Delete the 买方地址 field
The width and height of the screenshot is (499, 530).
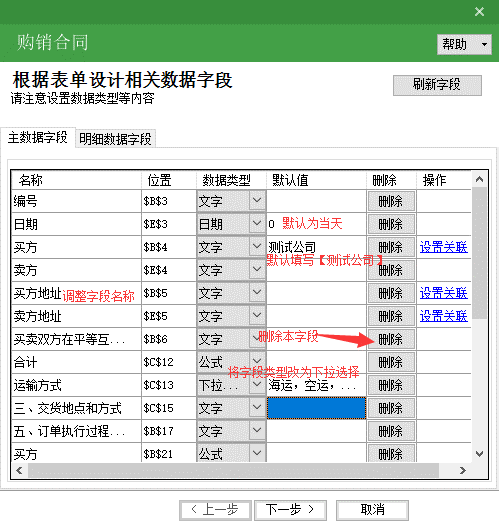(391, 293)
